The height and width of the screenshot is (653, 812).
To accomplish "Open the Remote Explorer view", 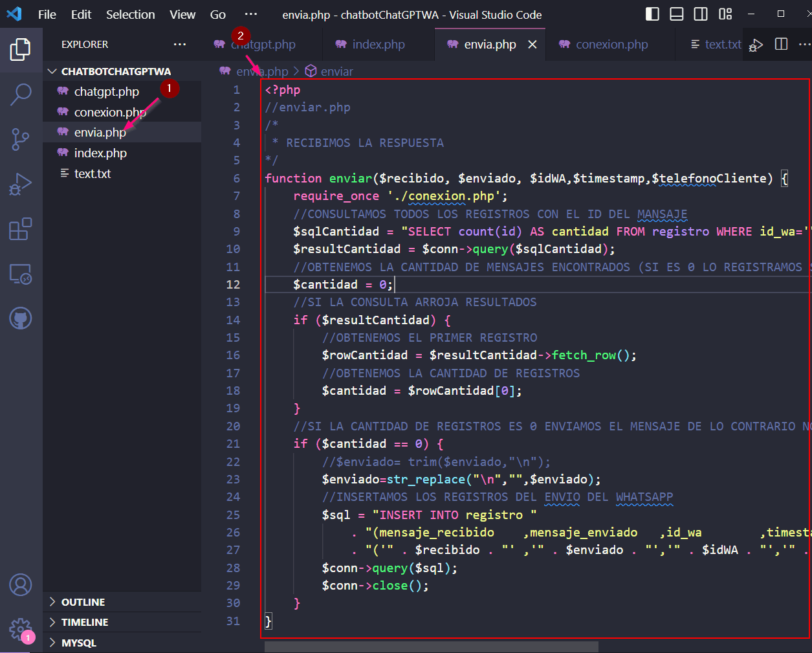I will click(x=21, y=274).
